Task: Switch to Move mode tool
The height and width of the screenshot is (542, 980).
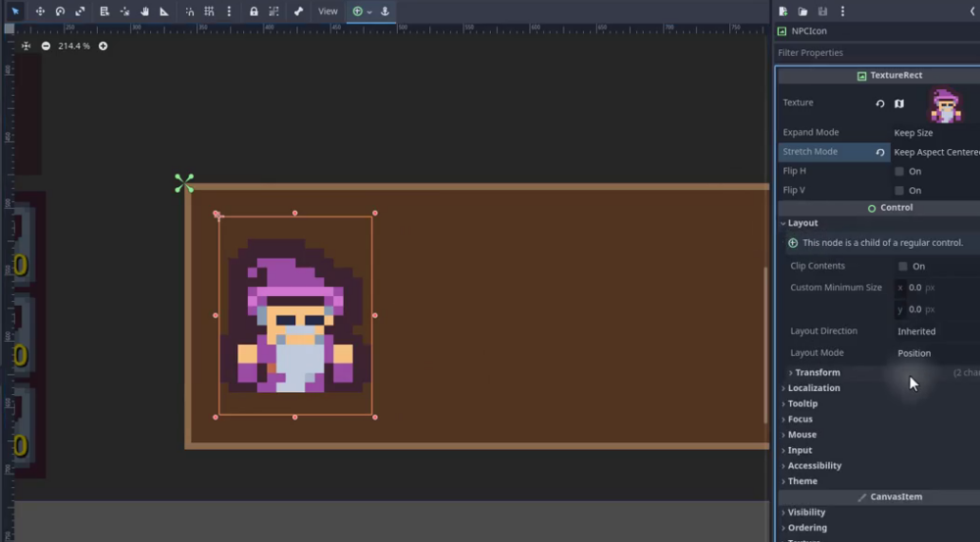Action: (x=40, y=11)
